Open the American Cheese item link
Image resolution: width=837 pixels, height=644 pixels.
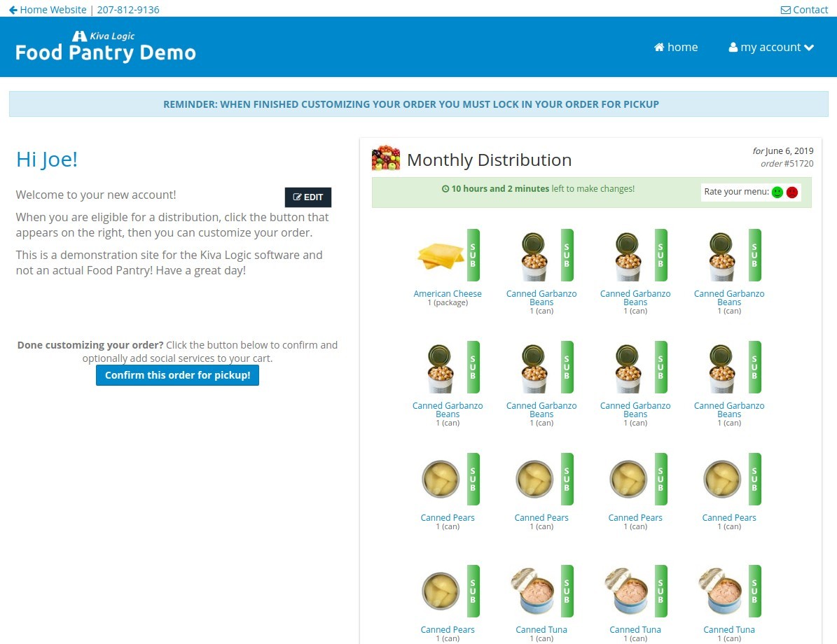(x=448, y=293)
